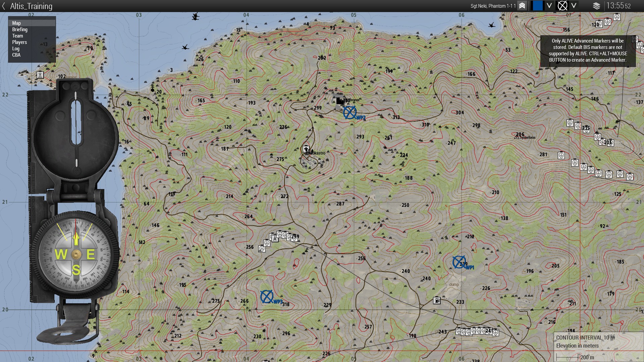Expand the marker shape dropdown arrow
Image resolution: width=644 pixels, height=362 pixels.
pyautogui.click(x=574, y=6)
